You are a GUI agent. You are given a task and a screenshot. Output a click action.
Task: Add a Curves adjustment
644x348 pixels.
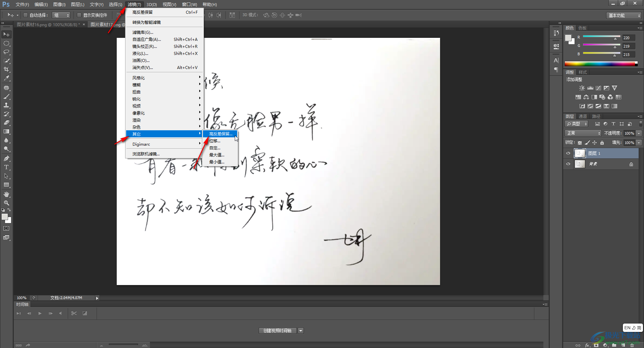[598, 88]
